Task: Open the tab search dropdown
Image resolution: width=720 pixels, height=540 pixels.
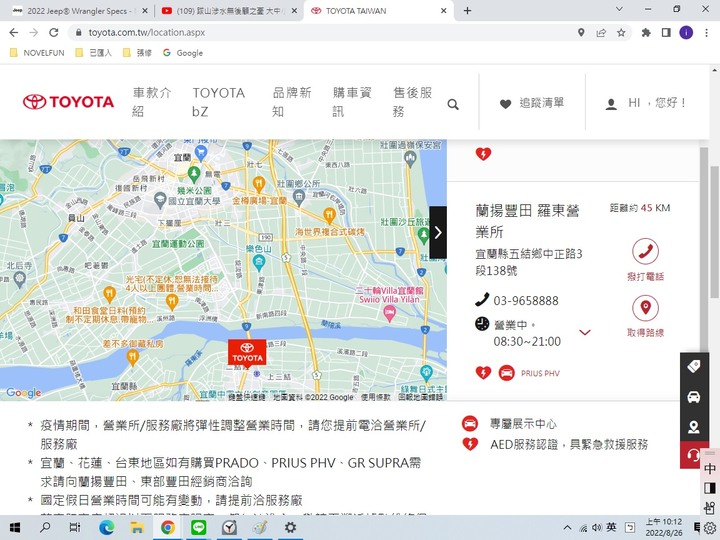Action: pos(619,9)
